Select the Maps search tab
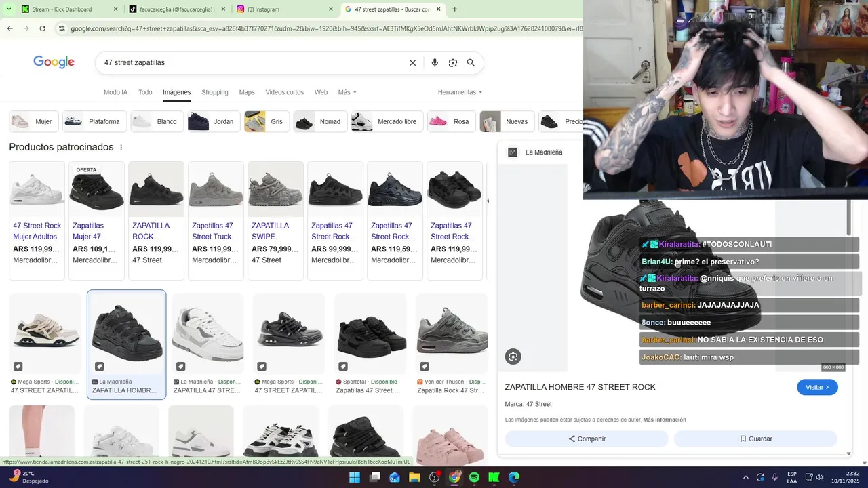Image resolution: width=868 pixels, height=488 pixels. [x=247, y=92]
